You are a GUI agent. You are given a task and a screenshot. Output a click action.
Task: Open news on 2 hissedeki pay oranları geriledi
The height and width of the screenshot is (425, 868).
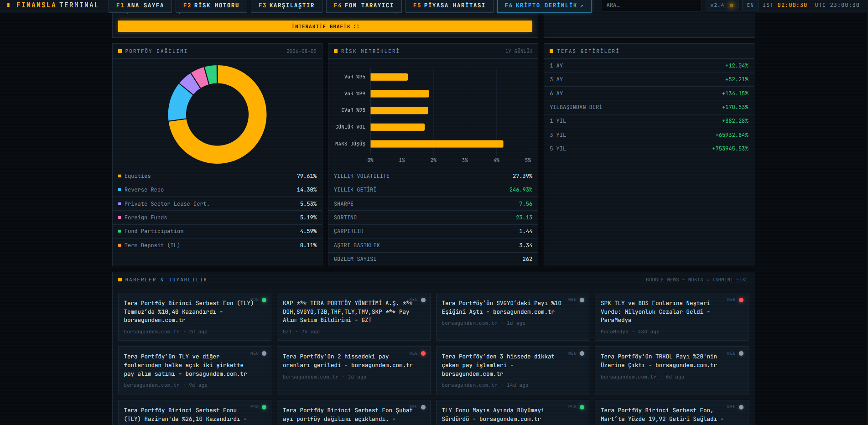[x=353, y=370]
